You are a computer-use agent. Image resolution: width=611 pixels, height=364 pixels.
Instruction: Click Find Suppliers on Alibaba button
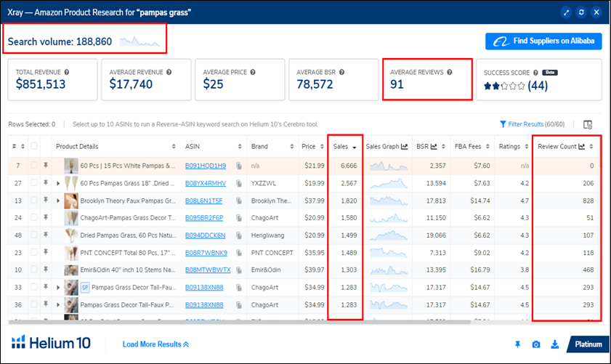(543, 41)
